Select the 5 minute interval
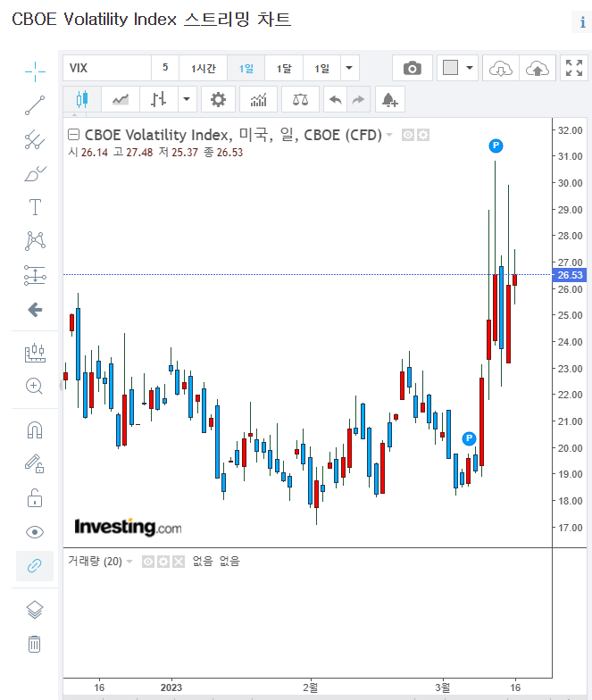 click(165, 68)
